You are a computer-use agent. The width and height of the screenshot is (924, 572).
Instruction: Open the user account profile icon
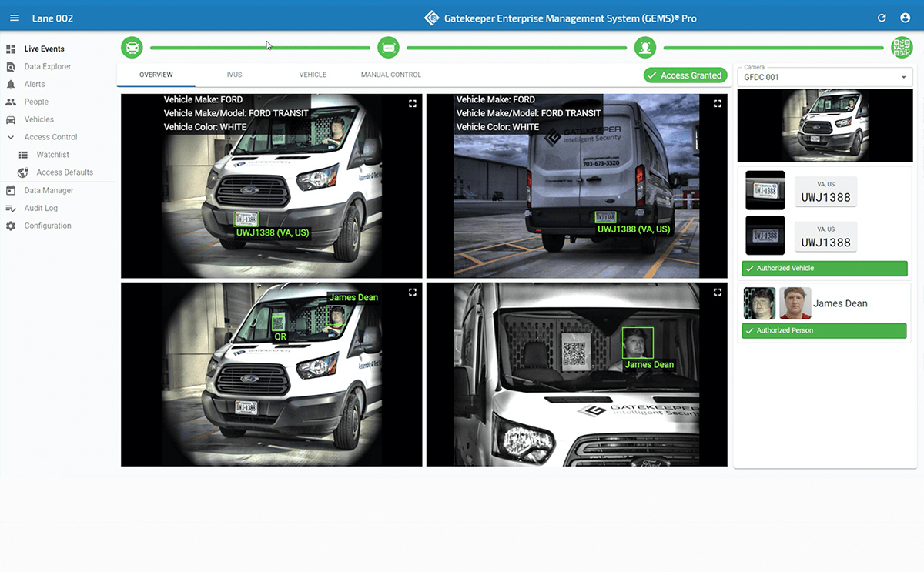(905, 18)
